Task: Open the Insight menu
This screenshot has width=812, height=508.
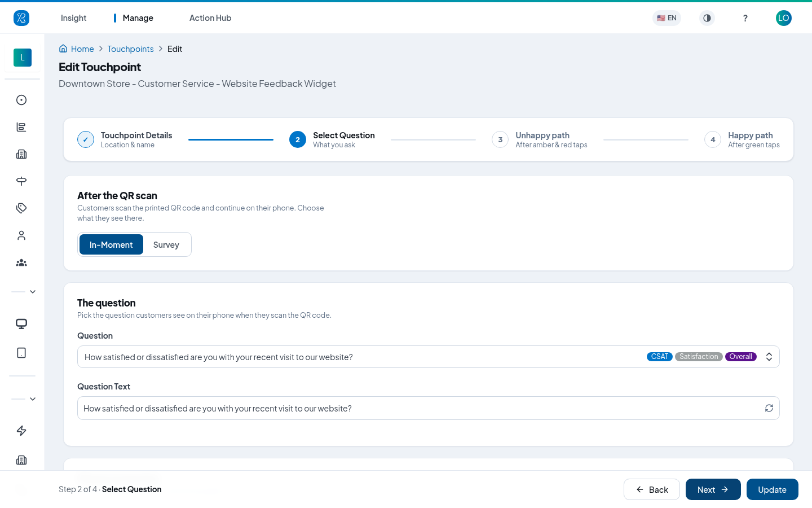Action: coord(73,18)
